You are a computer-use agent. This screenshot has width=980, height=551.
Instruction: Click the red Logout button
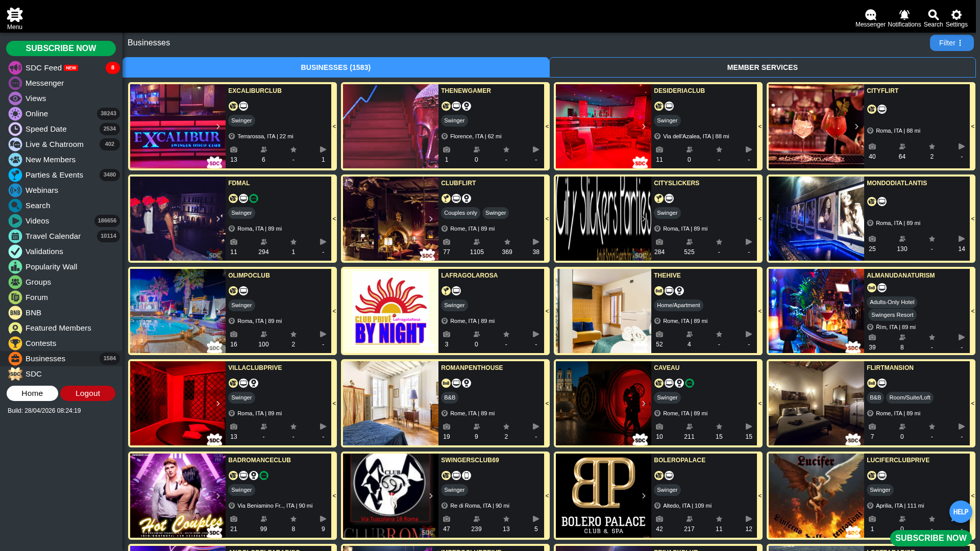click(88, 393)
